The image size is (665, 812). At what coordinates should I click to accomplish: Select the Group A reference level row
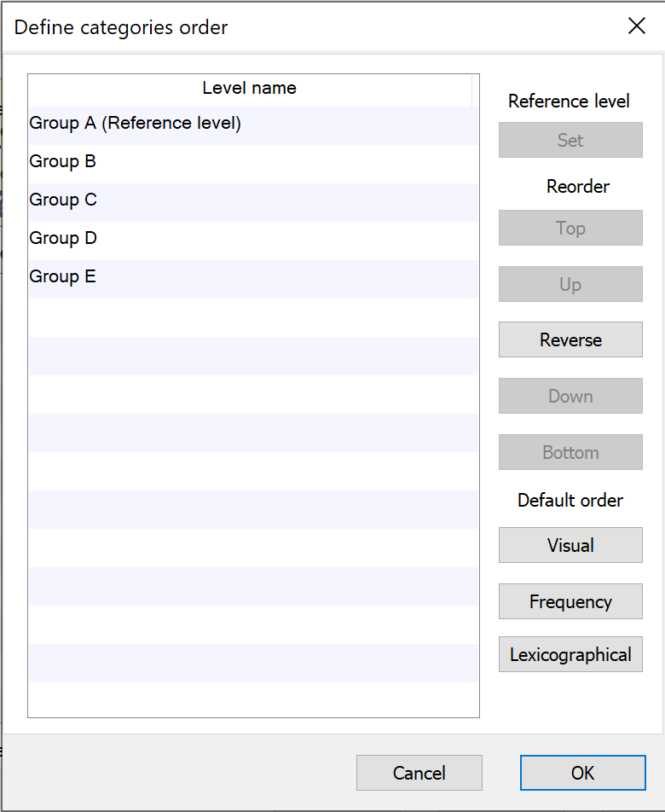tap(135, 124)
